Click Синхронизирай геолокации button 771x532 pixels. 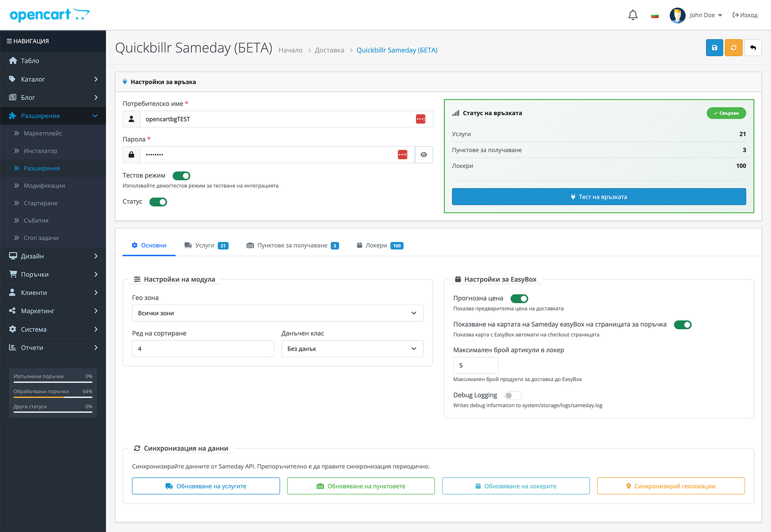[x=670, y=486]
